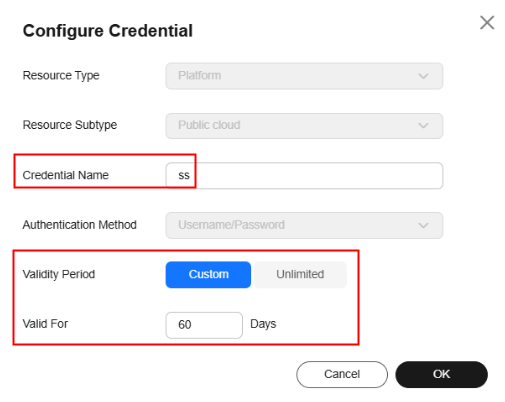
Task: Click the Resource Subtype label
Action: [x=70, y=125]
